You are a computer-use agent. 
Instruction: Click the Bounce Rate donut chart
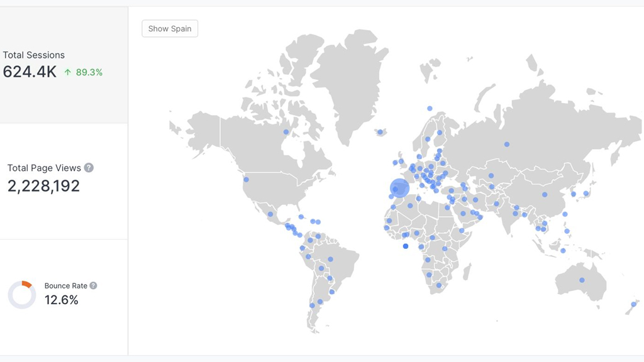(x=22, y=295)
